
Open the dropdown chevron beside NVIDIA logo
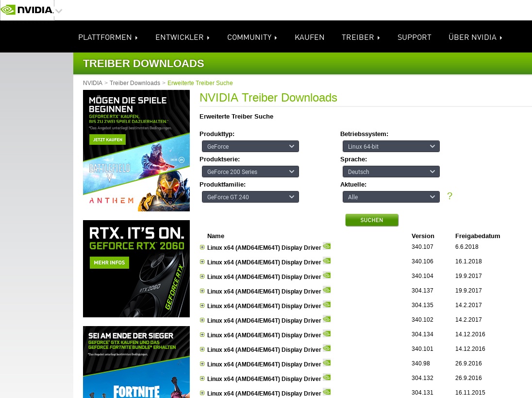click(x=59, y=11)
